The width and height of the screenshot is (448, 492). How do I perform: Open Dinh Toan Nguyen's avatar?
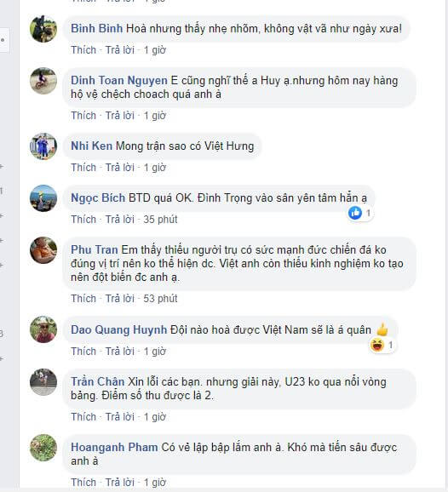pos(43,81)
